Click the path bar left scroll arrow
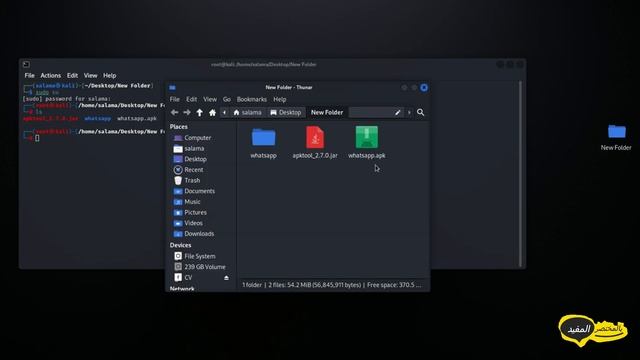Screen dimensions: 640x360 (x=224, y=113)
